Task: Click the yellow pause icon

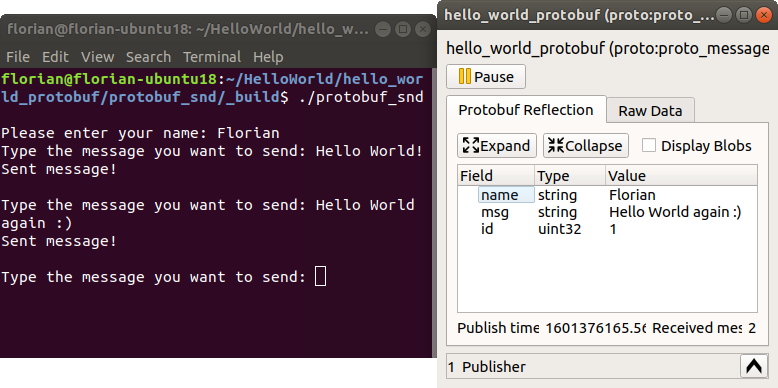Action: (465, 77)
